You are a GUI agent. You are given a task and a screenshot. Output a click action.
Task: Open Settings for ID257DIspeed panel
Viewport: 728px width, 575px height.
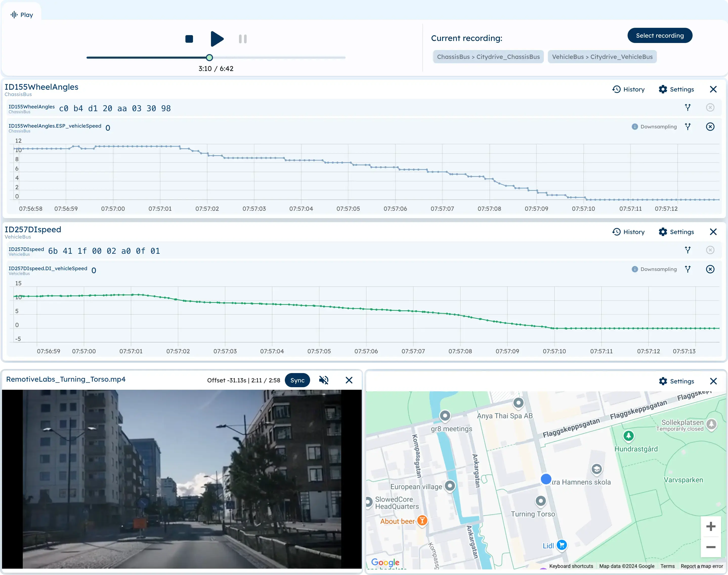[x=676, y=232]
